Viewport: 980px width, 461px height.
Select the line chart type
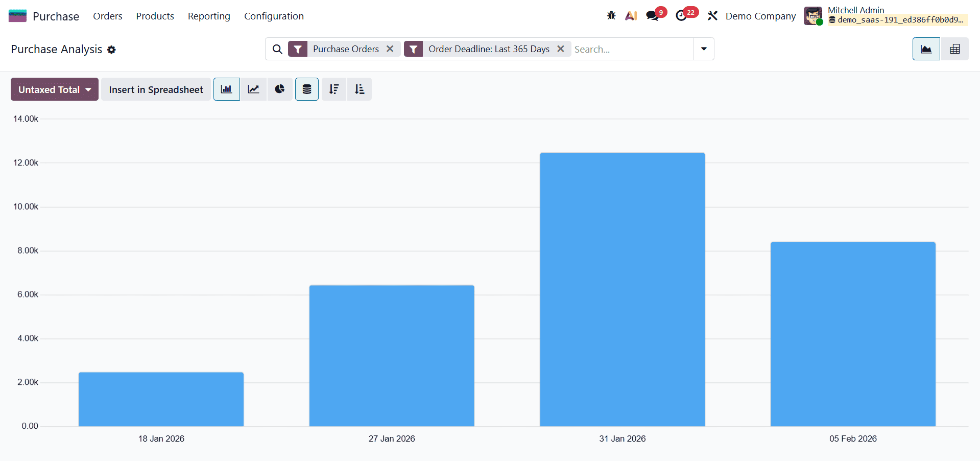coord(253,89)
